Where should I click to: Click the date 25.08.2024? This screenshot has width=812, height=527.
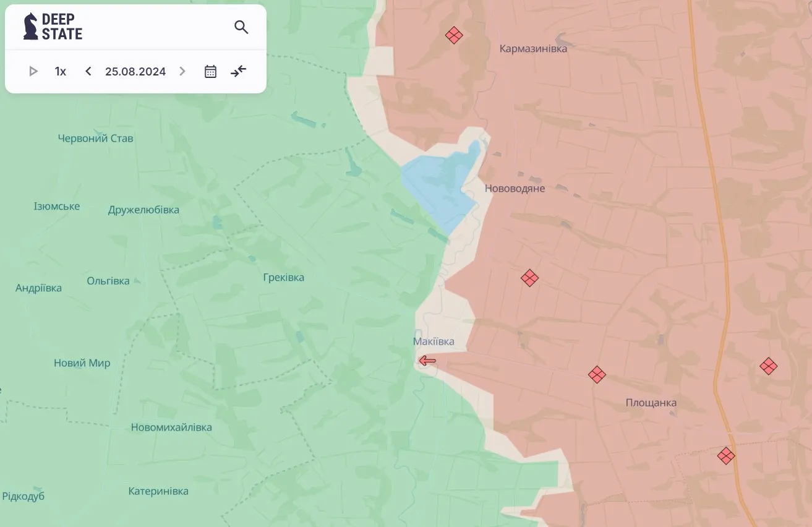point(135,71)
